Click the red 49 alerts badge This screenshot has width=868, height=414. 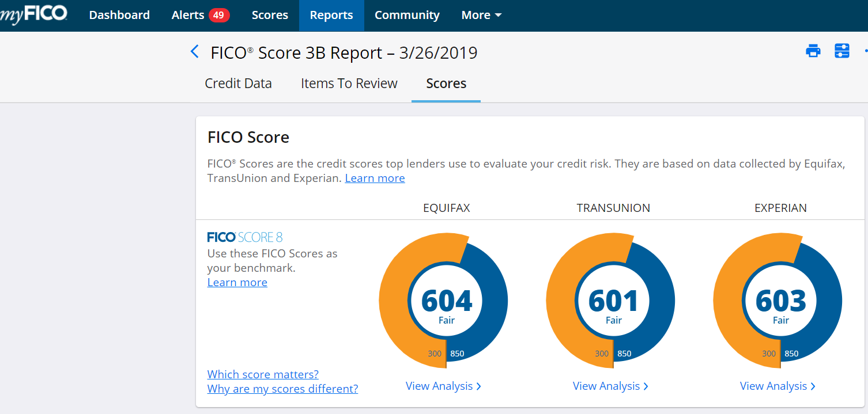click(219, 16)
